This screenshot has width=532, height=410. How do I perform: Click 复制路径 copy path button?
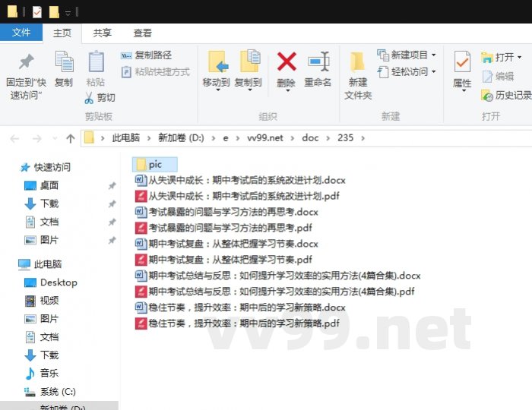click(146, 55)
